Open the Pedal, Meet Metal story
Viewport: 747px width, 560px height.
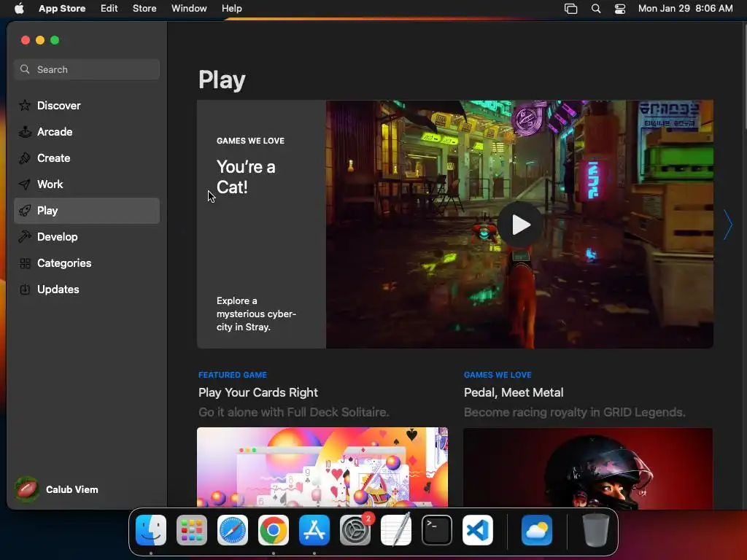pos(514,392)
